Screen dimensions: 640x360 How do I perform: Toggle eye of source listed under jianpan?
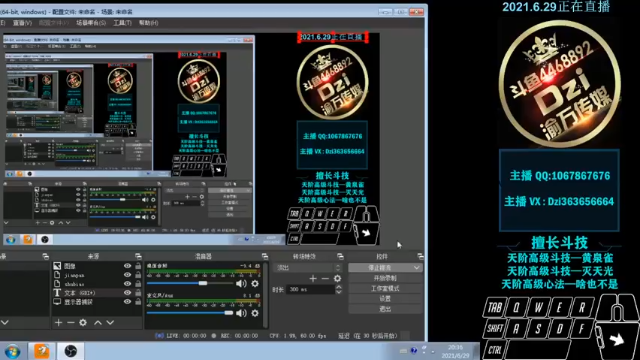click(127, 284)
